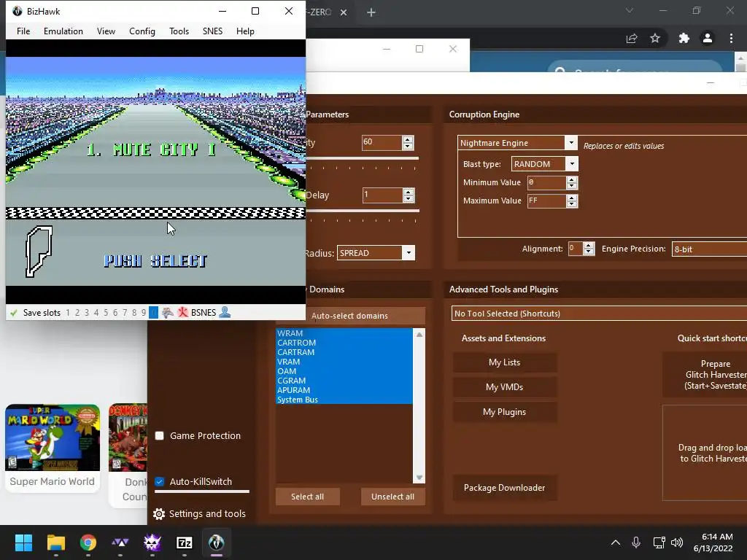Open the No Tool Selected (Shortcuts) dropdown

click(600, 314)
